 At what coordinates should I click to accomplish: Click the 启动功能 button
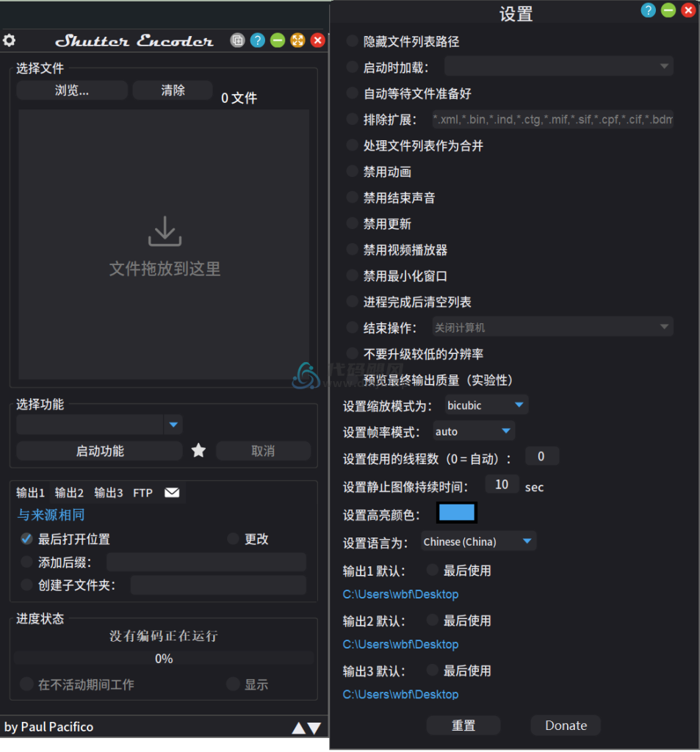click(99, 451)
